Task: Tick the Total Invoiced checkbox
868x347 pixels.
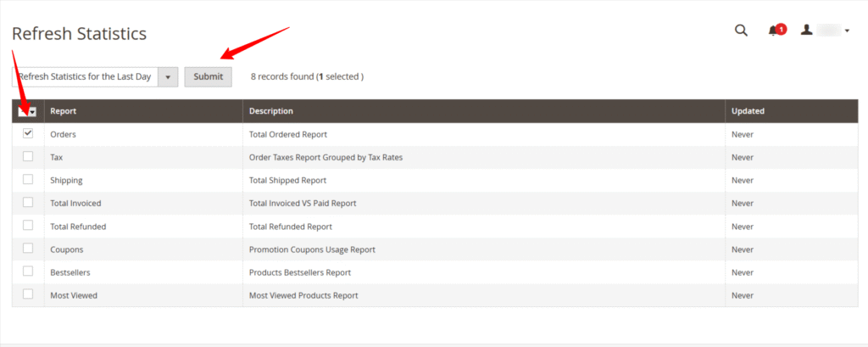Action: 28,203
